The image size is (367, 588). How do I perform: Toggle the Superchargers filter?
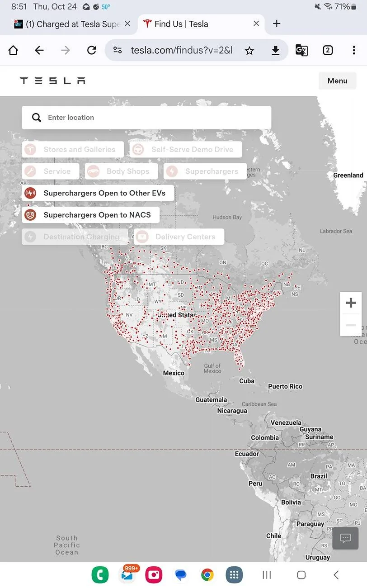205,171
